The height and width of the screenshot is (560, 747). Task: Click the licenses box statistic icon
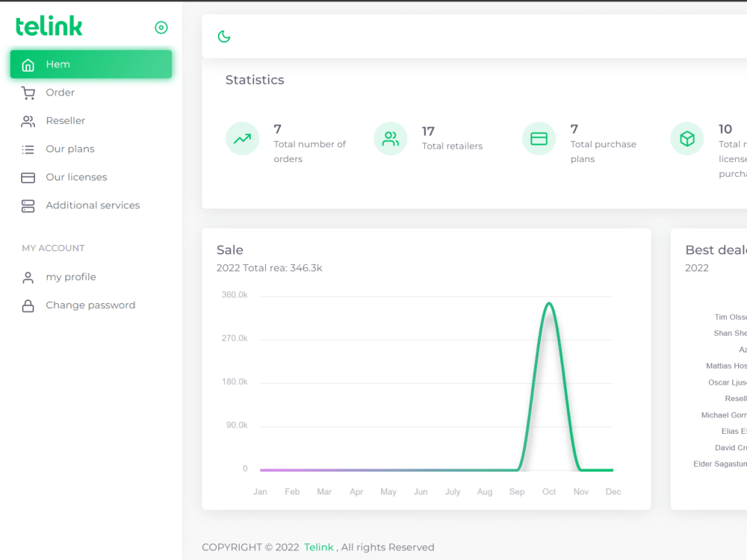pyautogui.click(x=687, y=139)
